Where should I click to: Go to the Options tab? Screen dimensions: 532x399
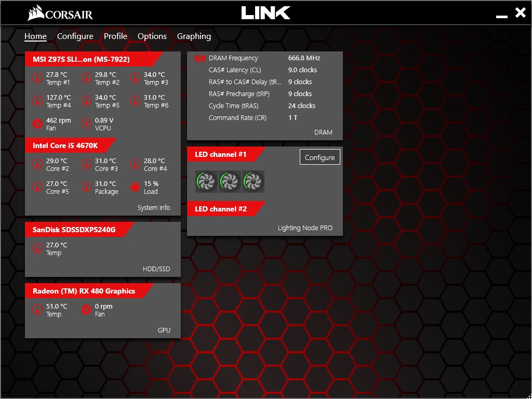(x=152, y=36)
